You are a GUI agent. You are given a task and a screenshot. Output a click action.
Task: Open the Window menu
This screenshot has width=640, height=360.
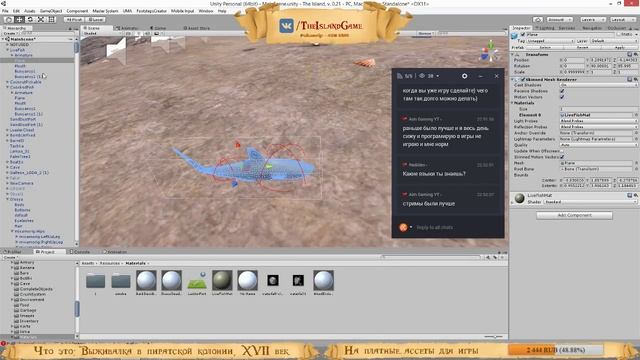(x=206, y=11)
